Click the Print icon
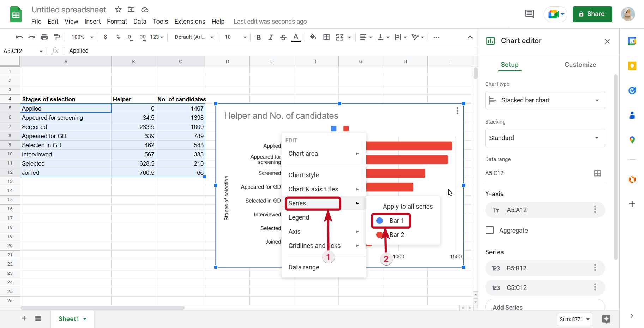 [44, 37]
